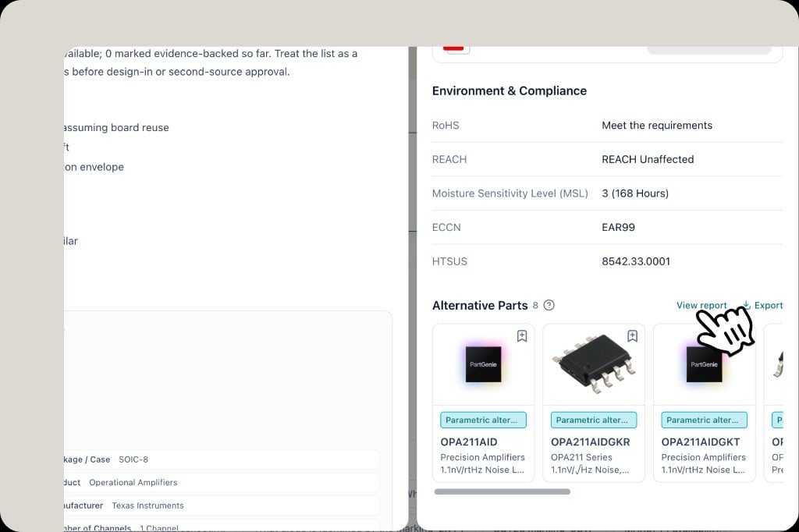The width and height of the screenshot is (799, 532).
Task: Open View report link
Action: (701, 305)
